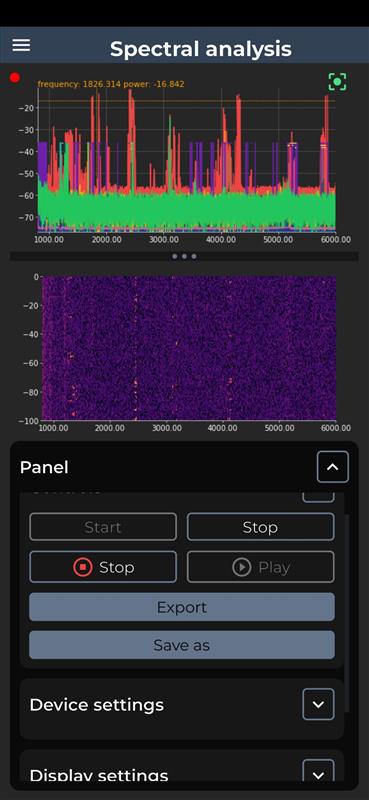Click the Spectral analysis title
This screenshot has height=800, width=369.
201,49
